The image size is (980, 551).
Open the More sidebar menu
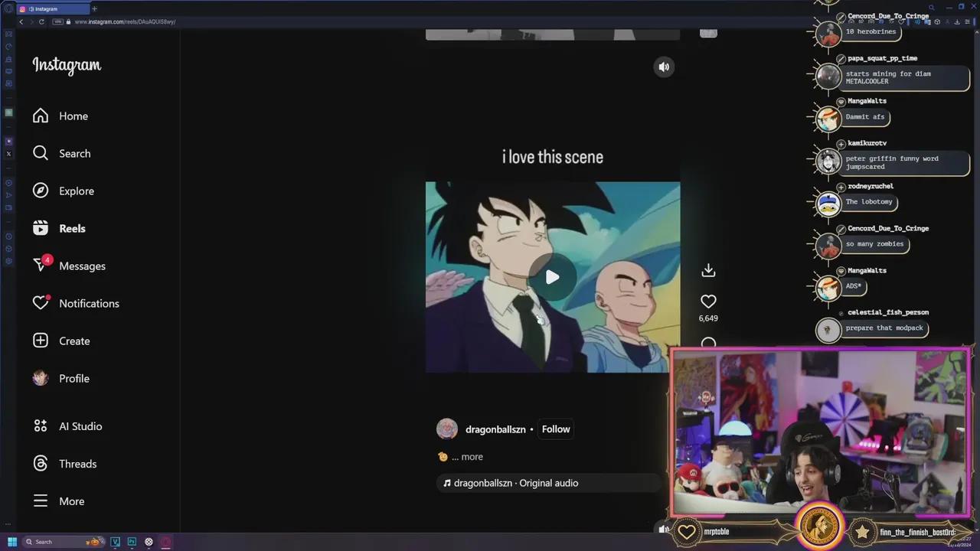[x=40, y=501]
